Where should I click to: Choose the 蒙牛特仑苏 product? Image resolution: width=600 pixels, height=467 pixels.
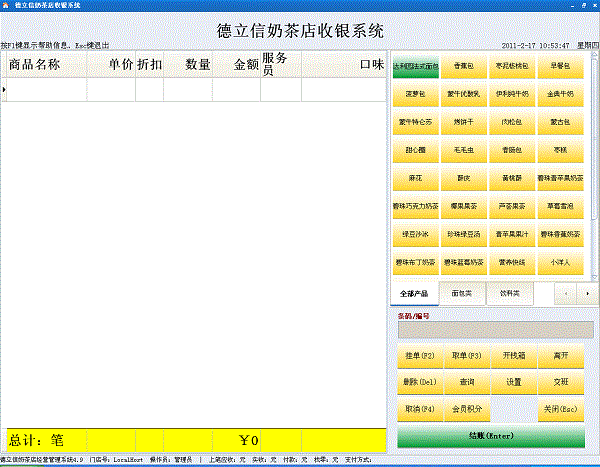tap(416, 122)
